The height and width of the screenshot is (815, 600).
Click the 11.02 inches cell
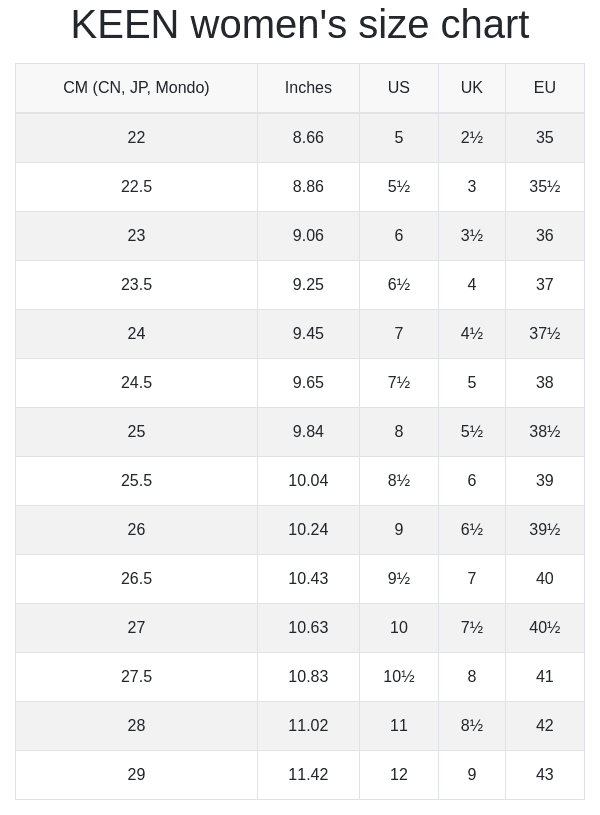click(308, 726)
